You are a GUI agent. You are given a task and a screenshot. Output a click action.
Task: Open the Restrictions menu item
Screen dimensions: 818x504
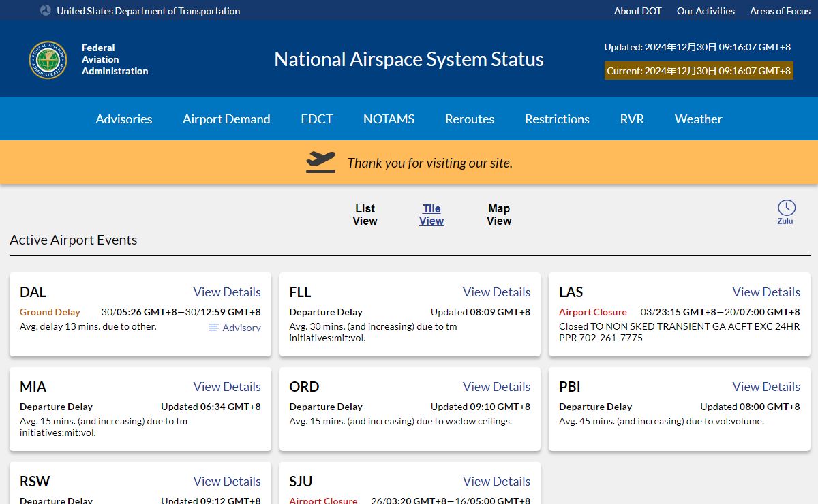[557, 119]
